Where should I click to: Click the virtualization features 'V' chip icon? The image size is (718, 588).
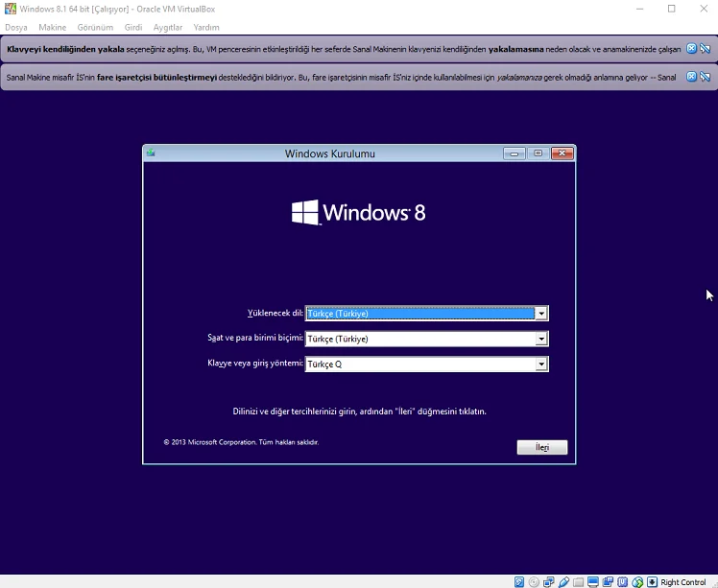coord(622,581)
